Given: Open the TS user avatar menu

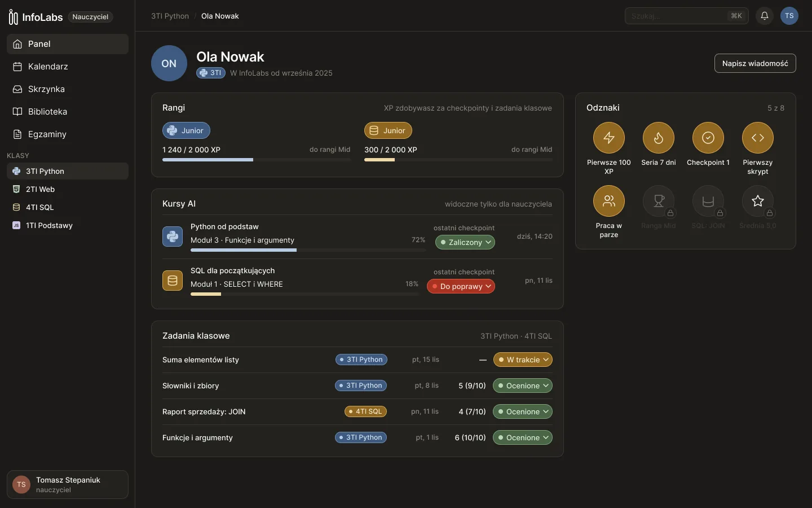Looking at the screenshot, I should (789, 16).
